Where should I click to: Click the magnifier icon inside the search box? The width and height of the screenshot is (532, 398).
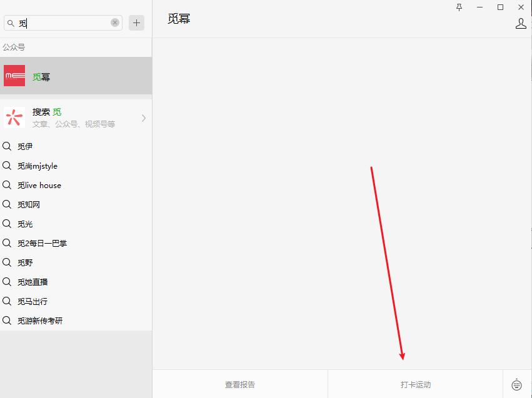click(11, 23)
